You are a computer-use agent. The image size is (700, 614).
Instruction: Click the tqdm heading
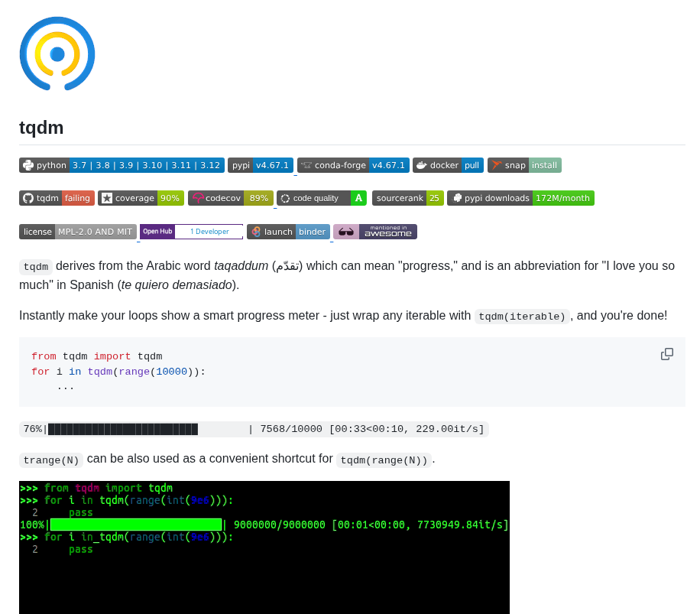41,128
